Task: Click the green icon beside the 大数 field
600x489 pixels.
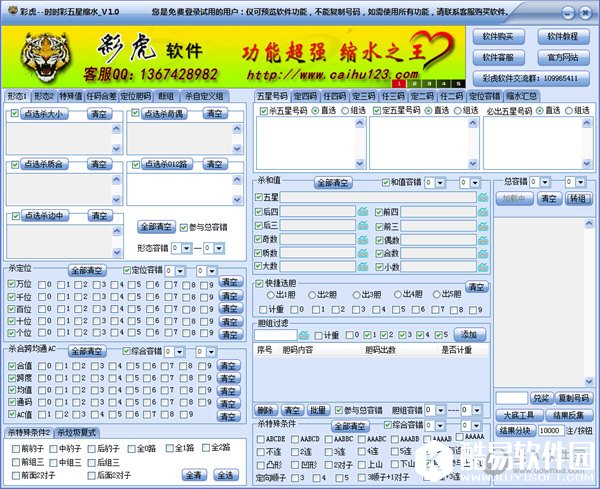Action: point(363,266)
